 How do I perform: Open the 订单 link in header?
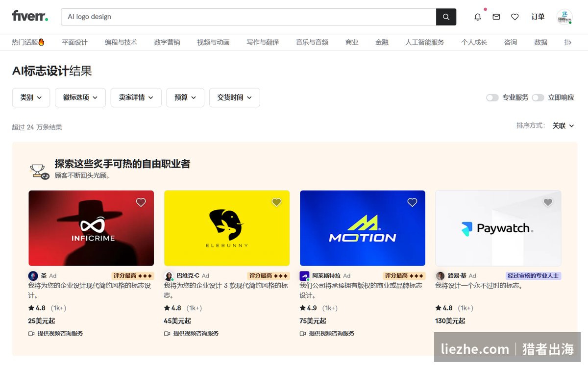pyautogui.click(x=538, y=17)
